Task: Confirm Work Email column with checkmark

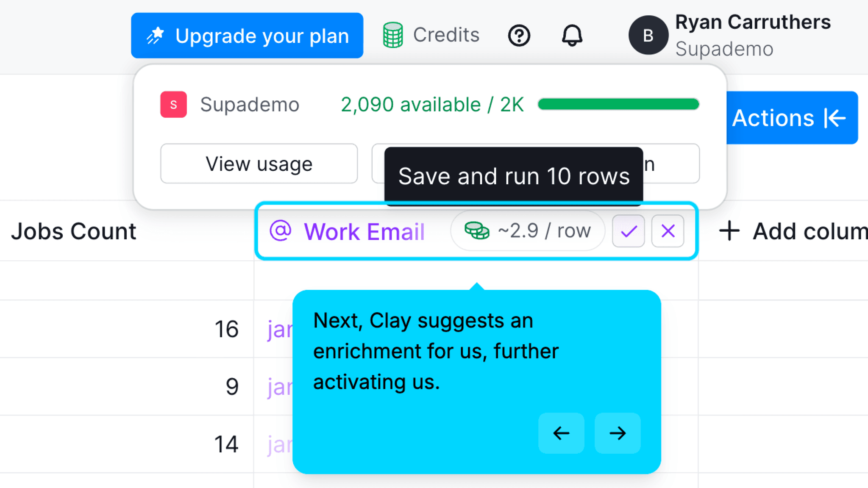Action: click(628, 231)
